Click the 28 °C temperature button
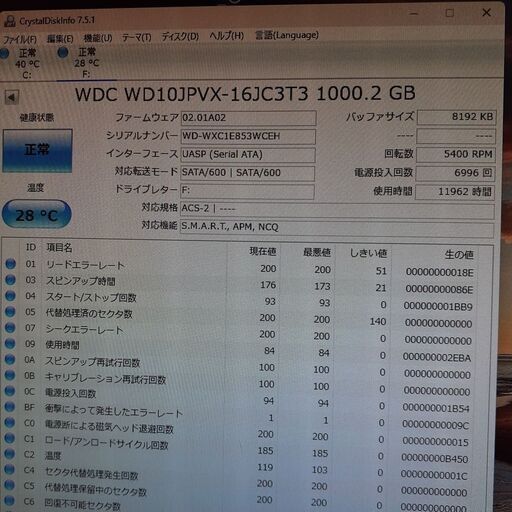Image resolution: width=512 pixels, height=512 pixels. [x=37, y=215]
